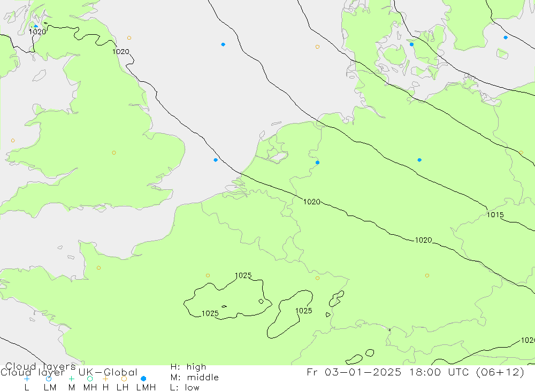Select the orange LH circle over the Irish Sea
This screenshot has height=392, width=535.
pos(13,141)
